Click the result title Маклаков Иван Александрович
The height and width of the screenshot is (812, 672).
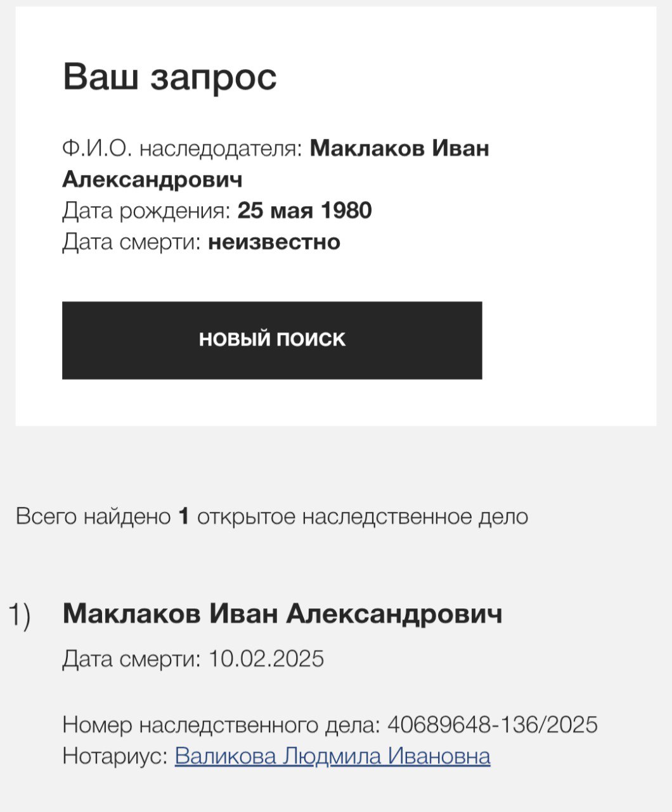coord(282,614)
